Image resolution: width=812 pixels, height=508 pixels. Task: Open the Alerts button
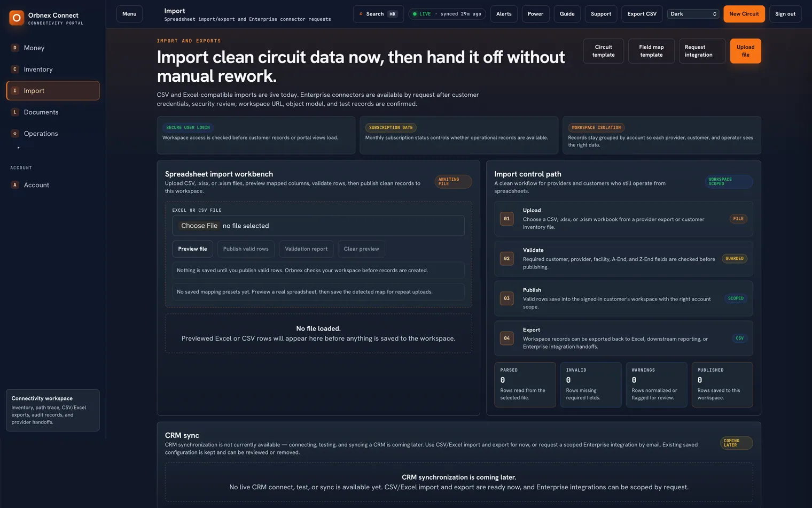tap(504, 14)
